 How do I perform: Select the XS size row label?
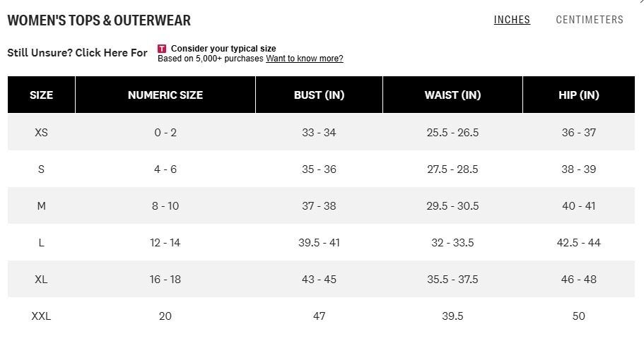click(x=41, y=133)
